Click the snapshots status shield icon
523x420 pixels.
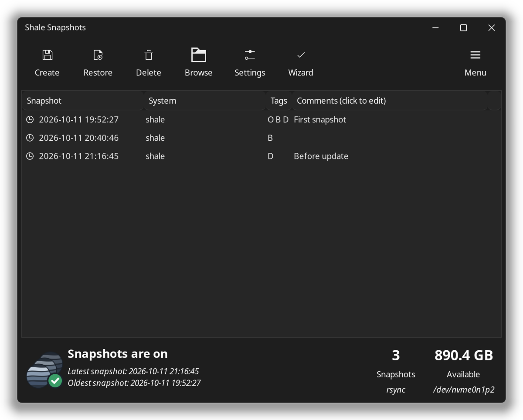click(x=44, y=370)
